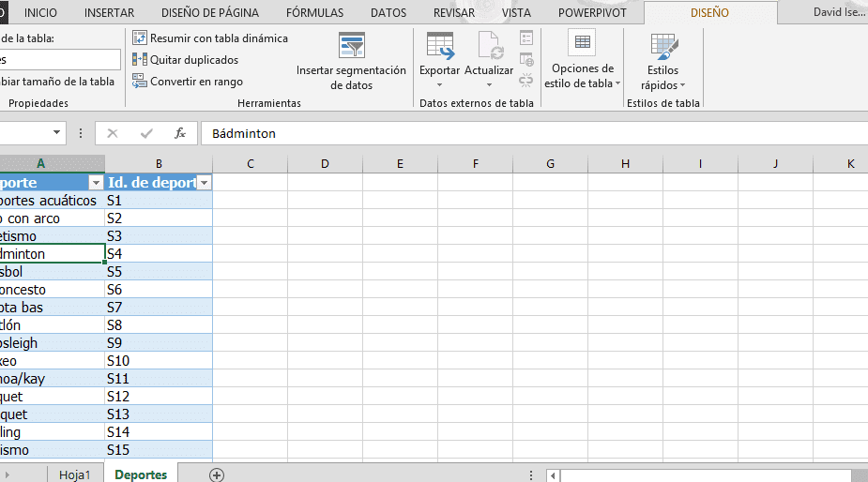
Task: Click the open in browser icon
Action: (x=526, y=59)
